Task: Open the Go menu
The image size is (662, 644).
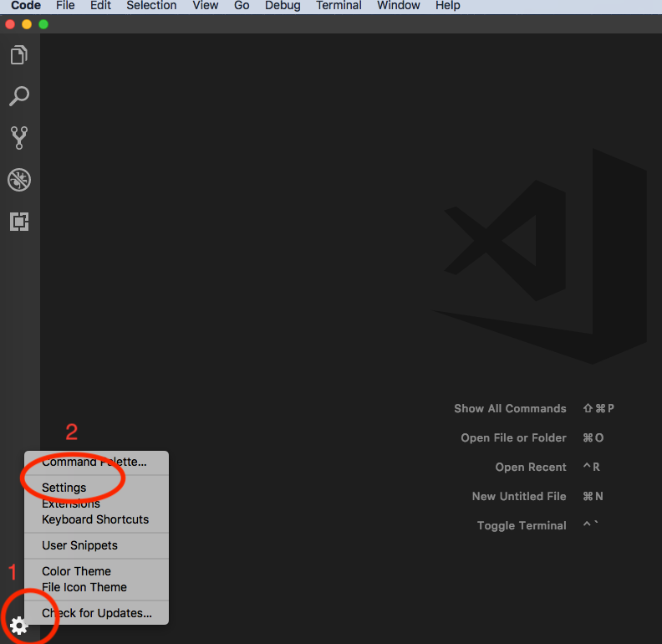Action: point(242,6)
